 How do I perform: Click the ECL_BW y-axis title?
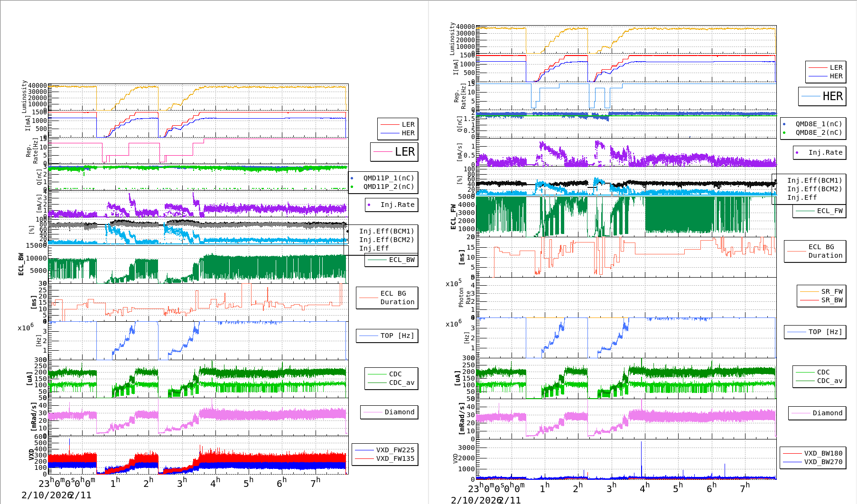click(21, 264)
